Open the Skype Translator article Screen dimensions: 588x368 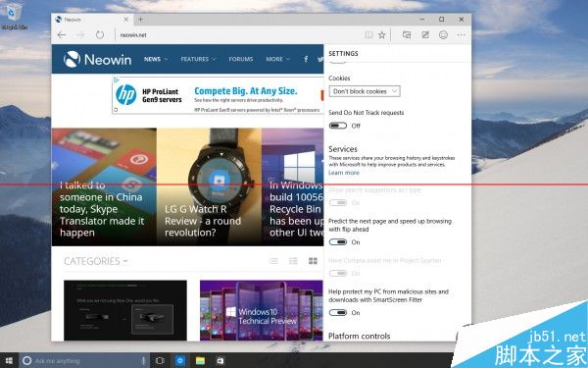click(x=104, y=187)
